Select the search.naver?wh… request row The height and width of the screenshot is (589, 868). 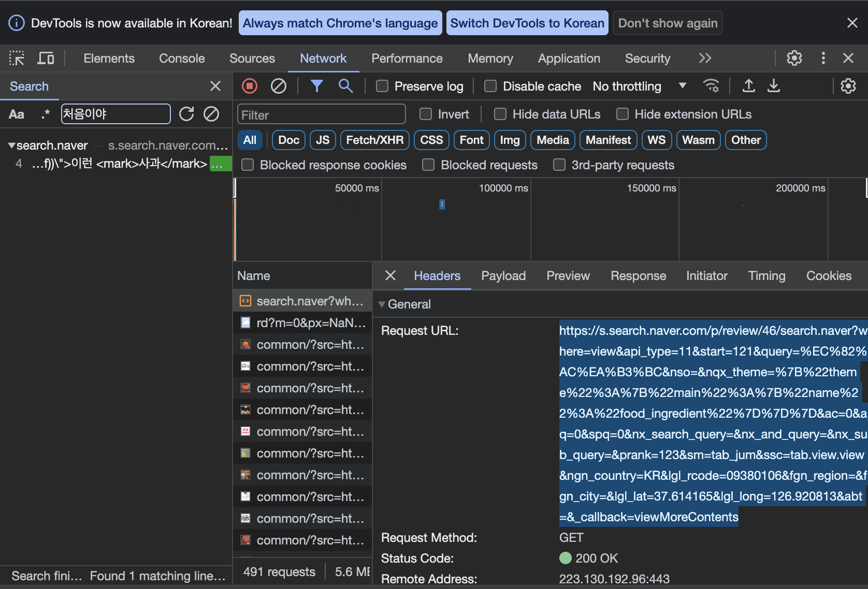click(x=302, y=301)
